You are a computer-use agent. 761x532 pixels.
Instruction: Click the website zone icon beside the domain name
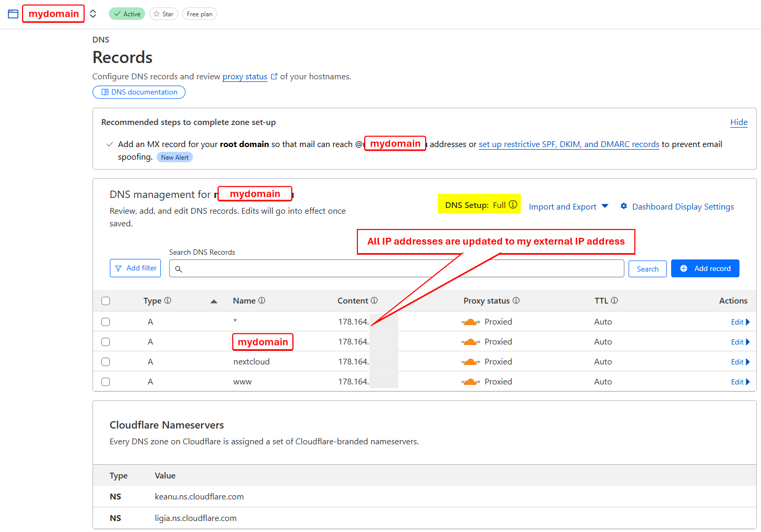click(x=13, y=14)
